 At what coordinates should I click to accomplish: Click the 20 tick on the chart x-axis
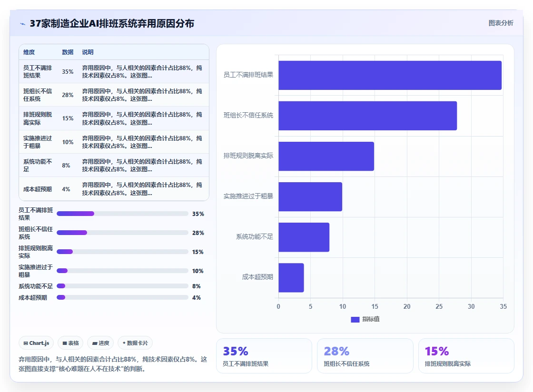click(x=407, y=306)
